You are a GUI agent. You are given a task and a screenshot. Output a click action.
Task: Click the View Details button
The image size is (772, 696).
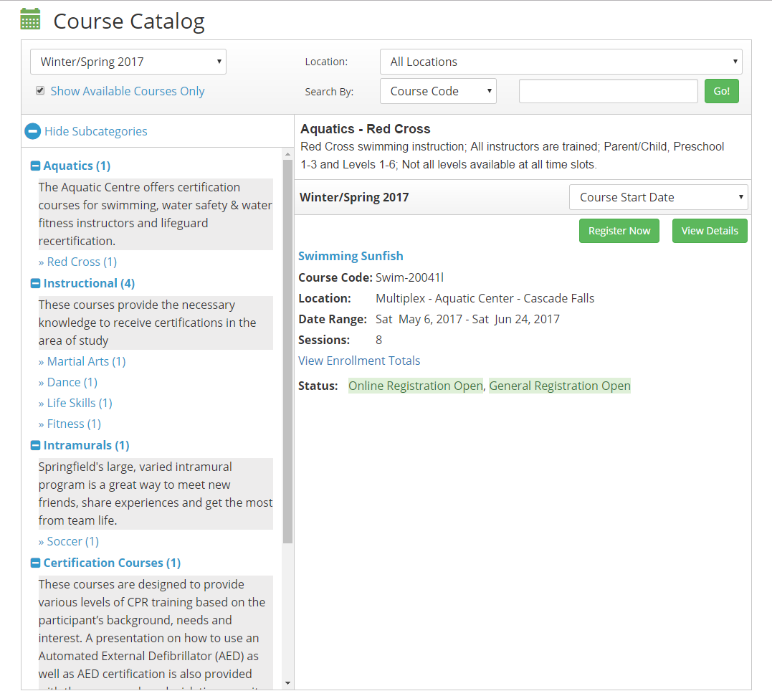pos(709,231)
